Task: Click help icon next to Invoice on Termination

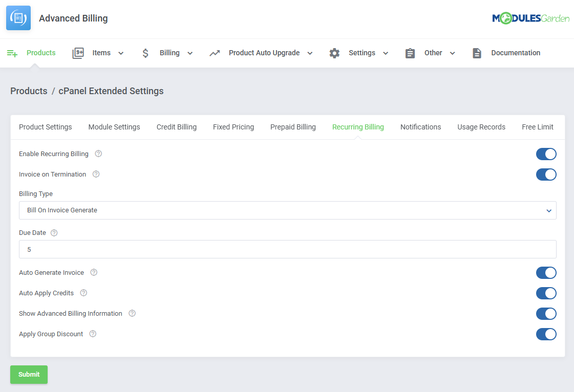Action: (96, 174)
